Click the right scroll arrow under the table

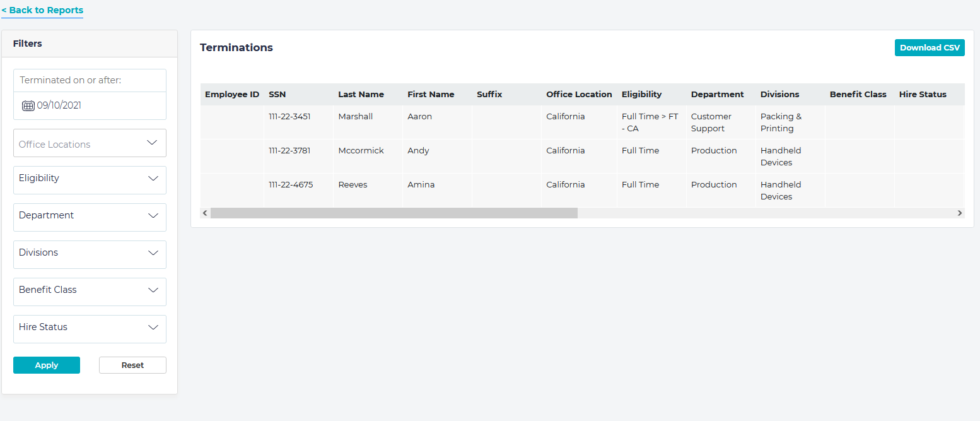pos(959,213)
